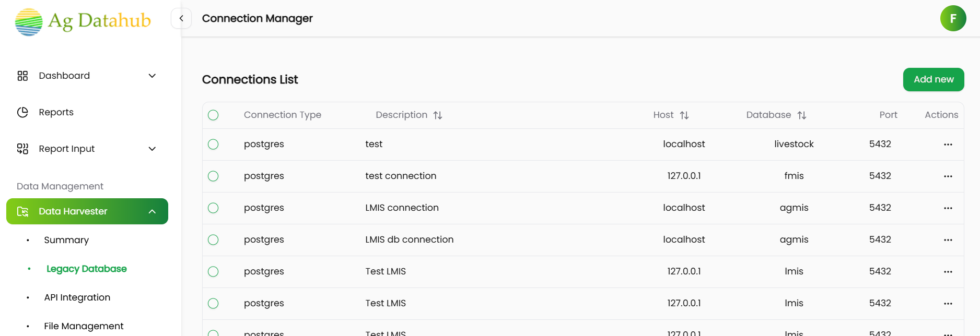The height and width of the screenshot is (336, 980).
Task: Open actions menu for the livestock database row
Action: pyautogui.click(x=948, y=145)
